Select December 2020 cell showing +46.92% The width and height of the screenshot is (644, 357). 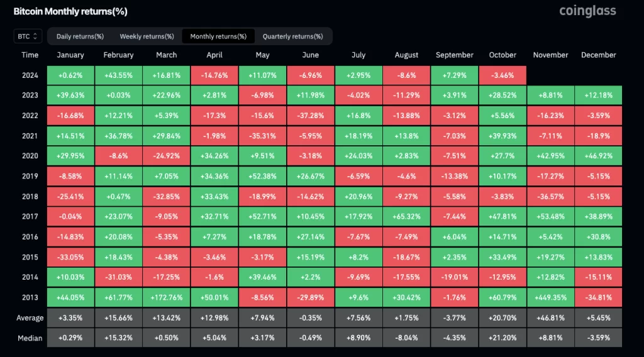(x=598, y=157)
